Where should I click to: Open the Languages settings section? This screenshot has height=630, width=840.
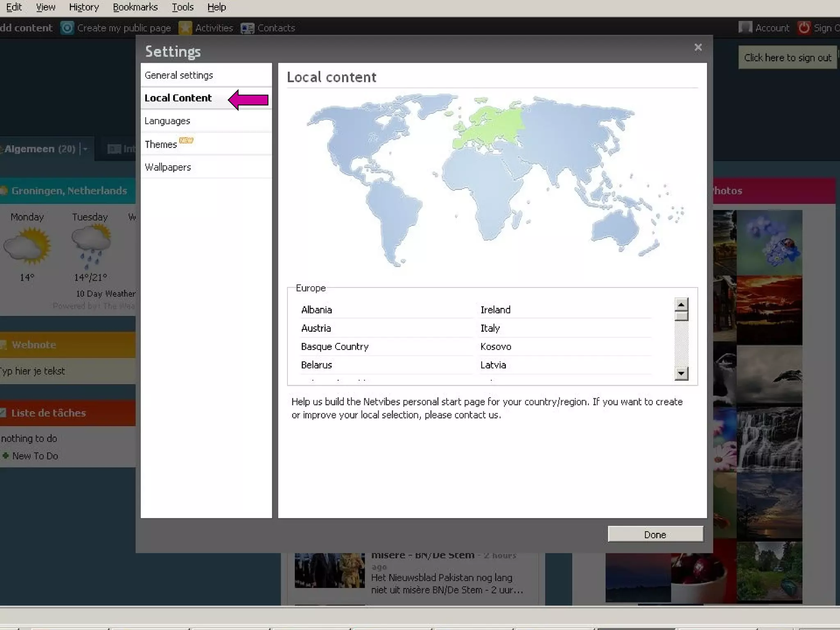[167, 121]
